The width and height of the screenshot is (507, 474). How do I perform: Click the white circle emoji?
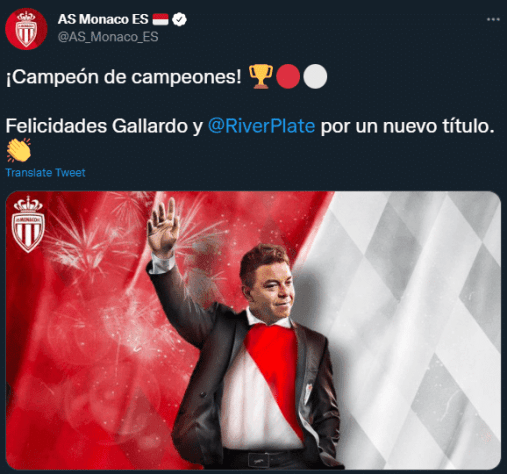point(315,77)
